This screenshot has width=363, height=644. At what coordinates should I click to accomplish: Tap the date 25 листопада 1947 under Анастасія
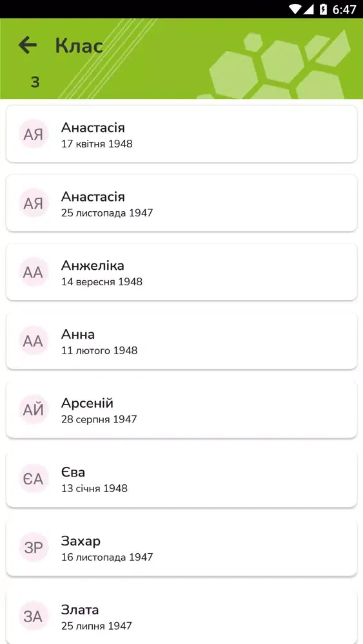pos(107,213)
